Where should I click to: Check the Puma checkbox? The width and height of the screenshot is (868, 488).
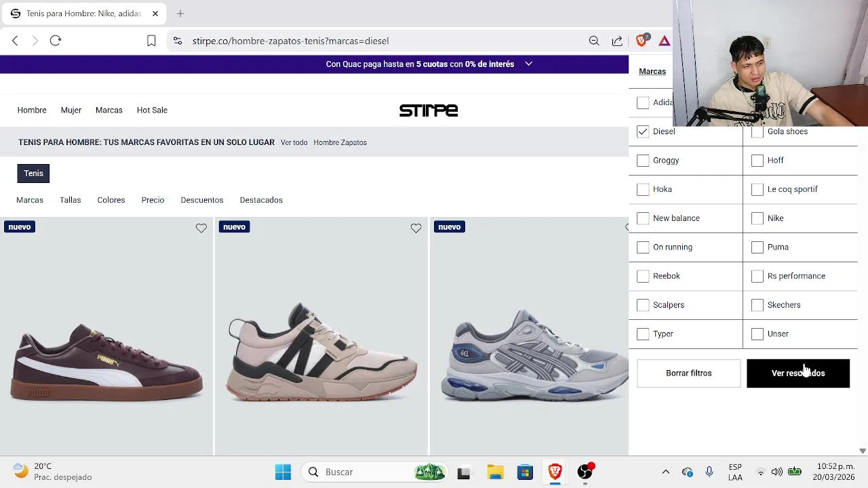757,247
